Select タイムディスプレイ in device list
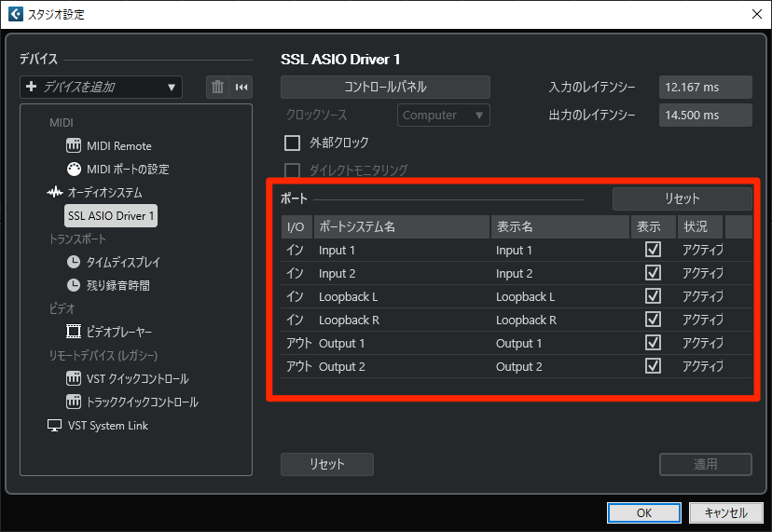 coord(123,263)
